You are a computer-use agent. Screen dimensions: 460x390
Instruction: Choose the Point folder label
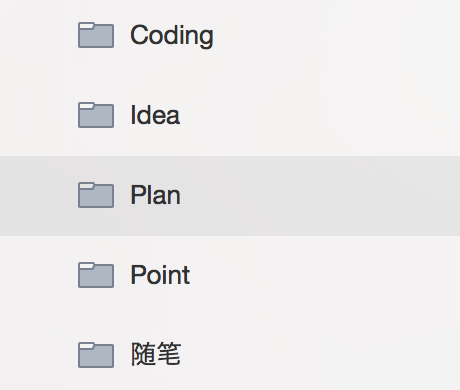[x=160, y=275]
